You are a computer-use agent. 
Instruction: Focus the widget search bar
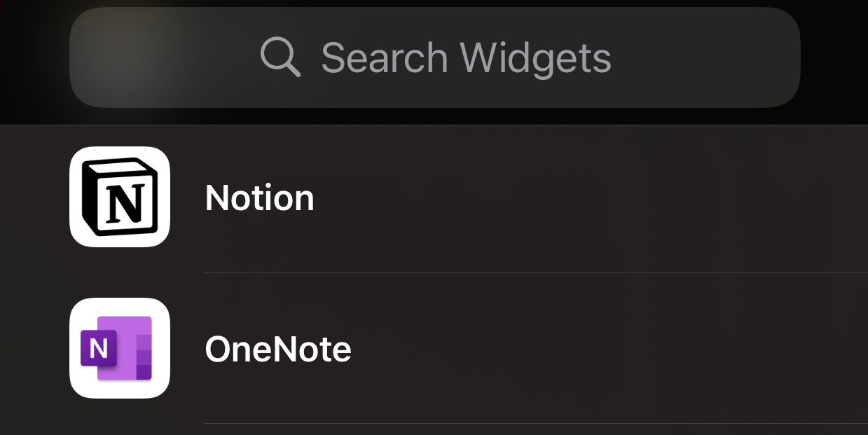tap(434, 57)
